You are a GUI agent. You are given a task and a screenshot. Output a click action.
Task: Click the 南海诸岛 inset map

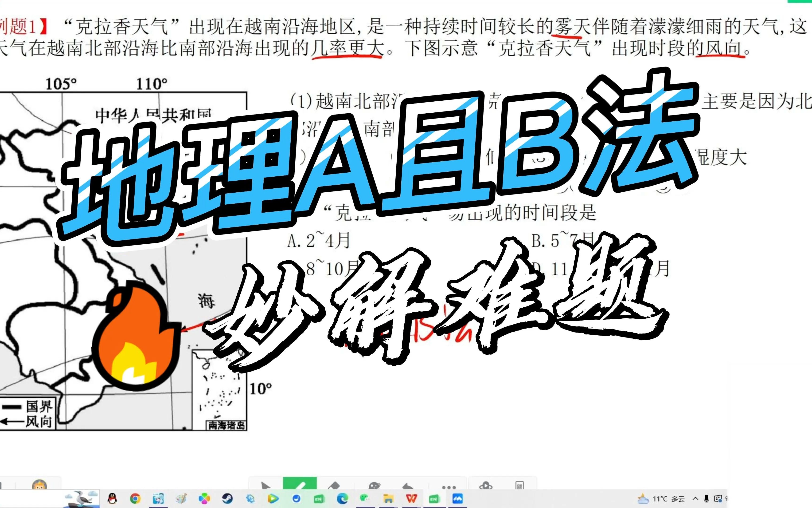220,390
